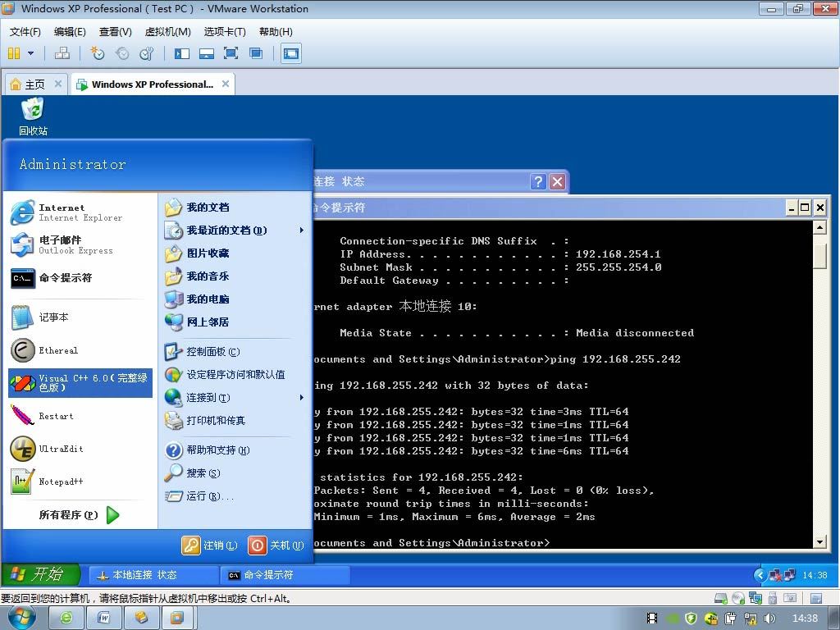This screenshot has width=840, height=630.
Task: Launch Notepad++ from start menu
Action: [x=80, y=481]
